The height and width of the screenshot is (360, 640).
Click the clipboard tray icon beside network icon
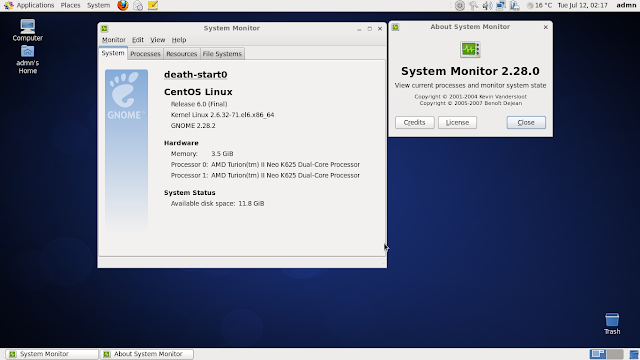coord(514,5)
